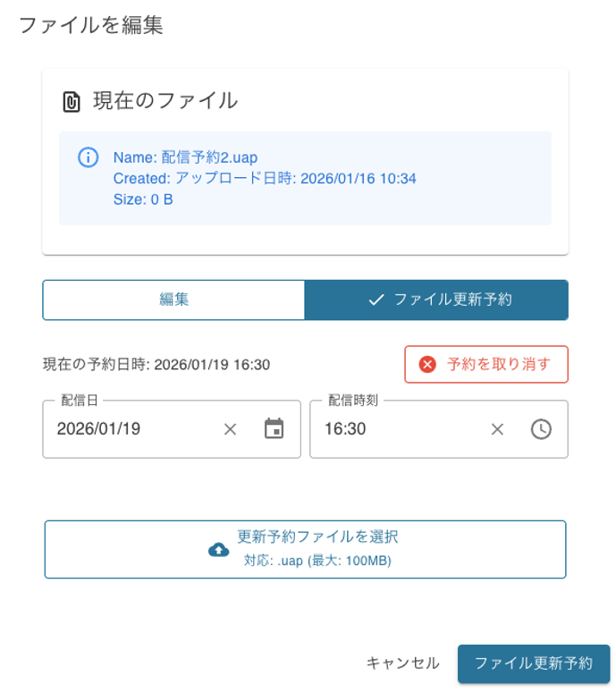This screenshot has width=616, height=693.
Task: Submit with bottom ファイル更新予約 button
Action: point(533,663)
